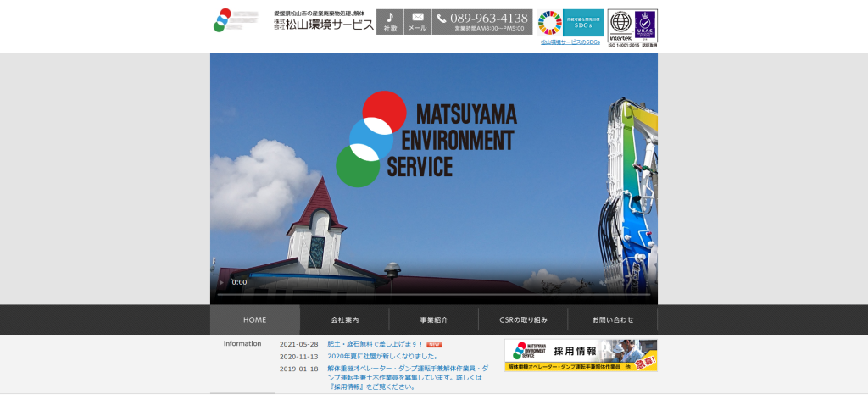This screenshot has width=868, height=411.
Task: Play the hero video
Action: point(222,282)
